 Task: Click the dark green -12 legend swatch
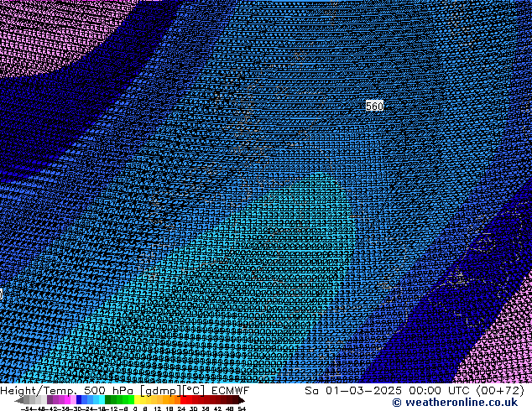(x=108, y=399)
